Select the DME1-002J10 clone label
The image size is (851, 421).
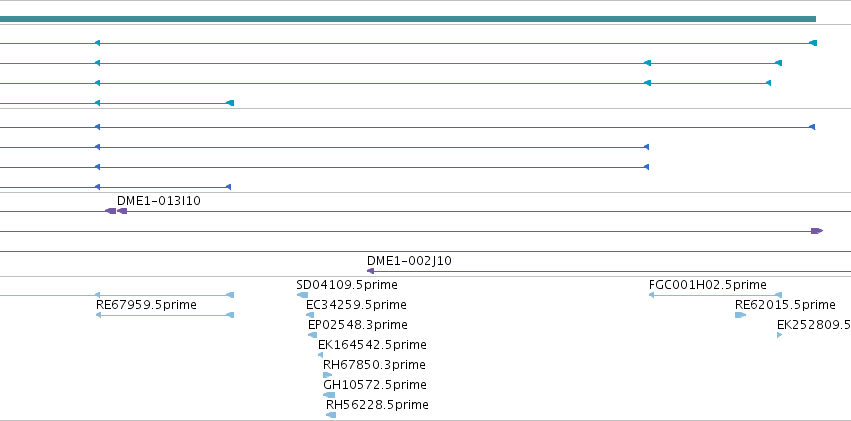point(409,261)
